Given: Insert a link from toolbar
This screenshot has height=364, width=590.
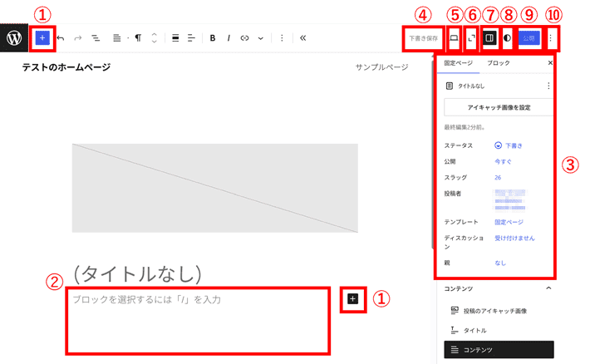Looking at the screenshot, I should [x=244, y=38].
